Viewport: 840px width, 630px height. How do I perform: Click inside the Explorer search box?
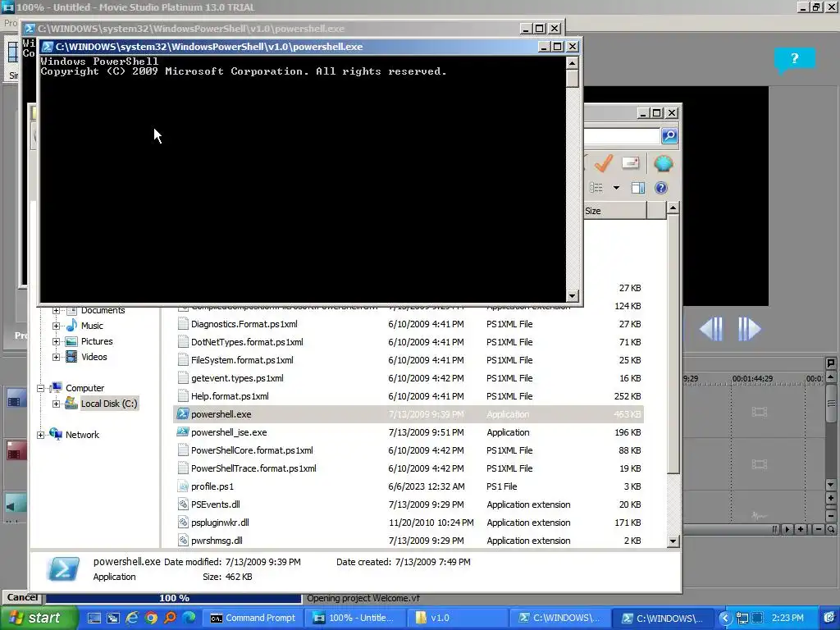pos(622,136)
